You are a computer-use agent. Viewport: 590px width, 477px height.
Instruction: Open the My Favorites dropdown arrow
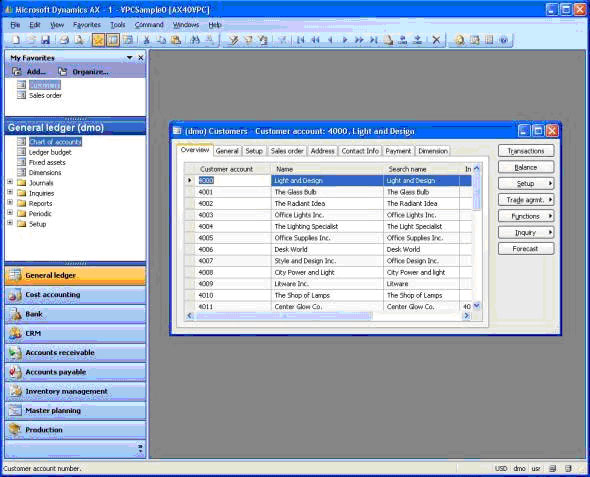[x=129, y=58]
